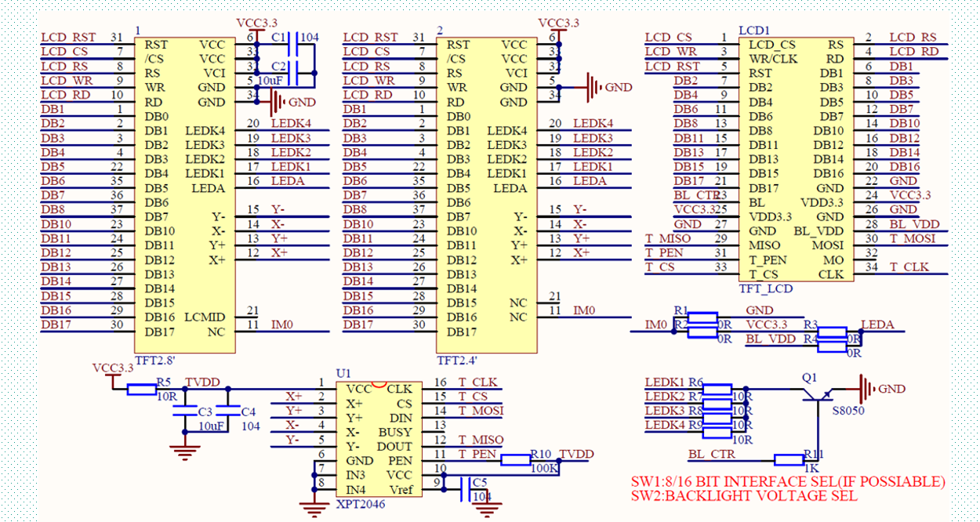
Task: Select capacitor C3 labeled 10uF
Action: 186,411
